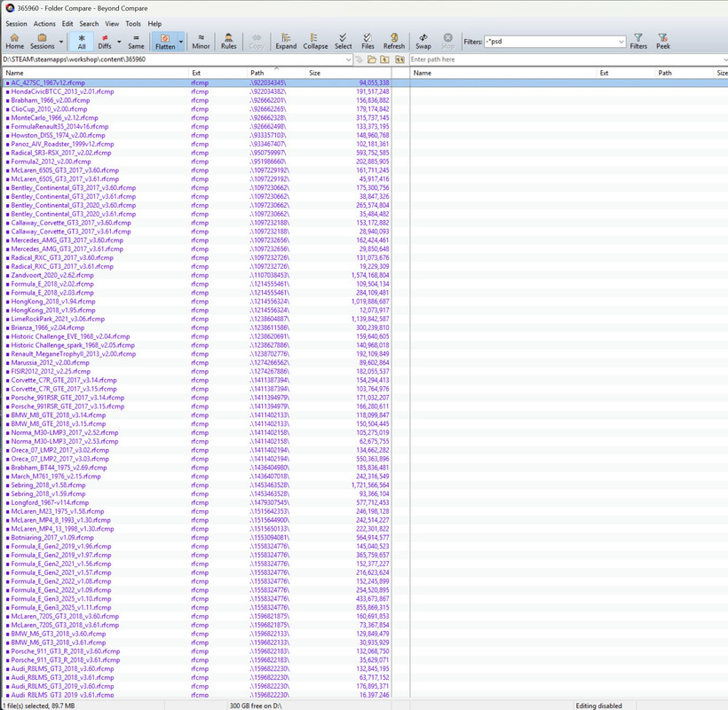The height and width of the screenshot is (710, 728).
Task: Select March_M761_1976_v2.15.rfcmp file
Action: (x=56, y=476)
